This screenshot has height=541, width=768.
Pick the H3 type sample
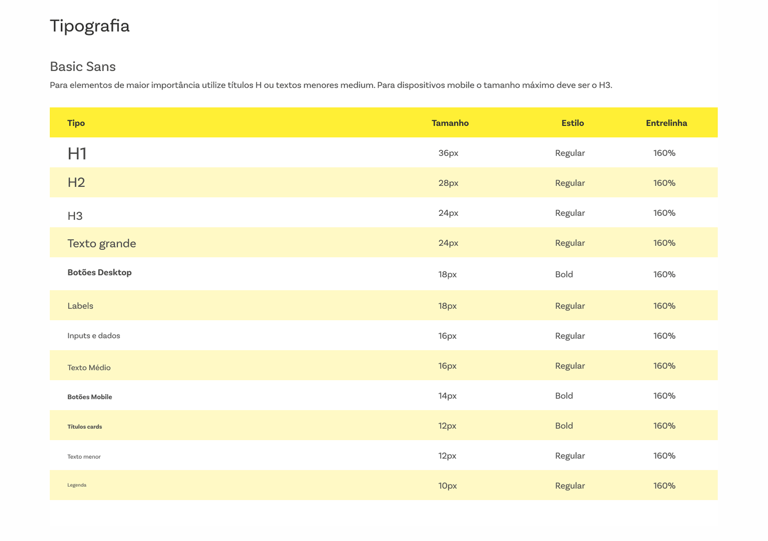pyautogui.click(x=75, y=216)
